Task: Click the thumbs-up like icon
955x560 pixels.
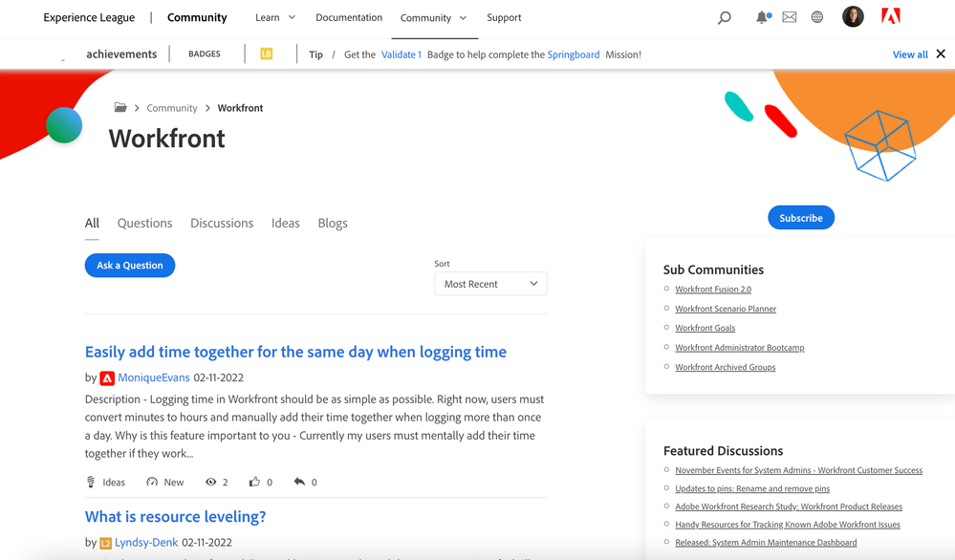Action: tap(254, 482)
